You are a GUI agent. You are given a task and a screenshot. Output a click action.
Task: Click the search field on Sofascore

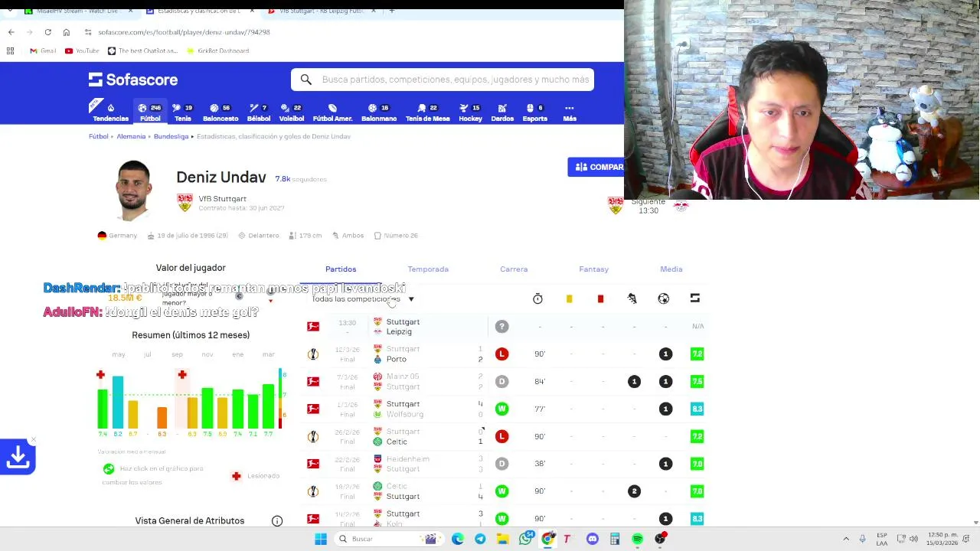coord(443,80)
